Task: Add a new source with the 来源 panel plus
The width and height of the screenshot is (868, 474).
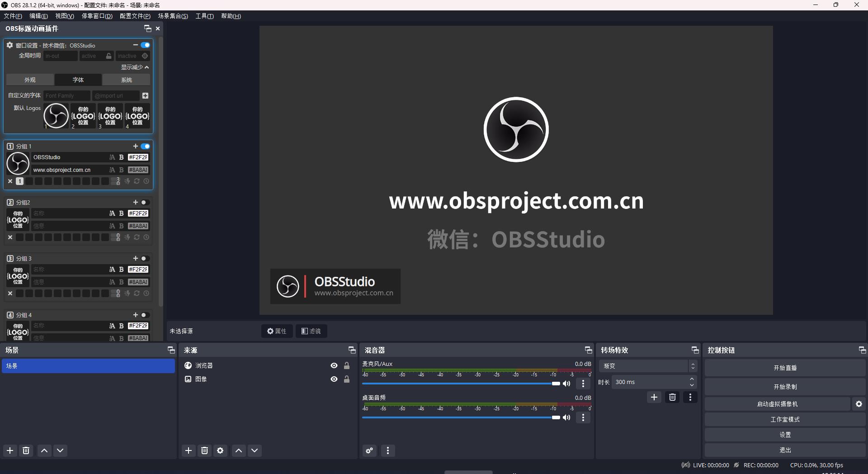Action: 189,450
